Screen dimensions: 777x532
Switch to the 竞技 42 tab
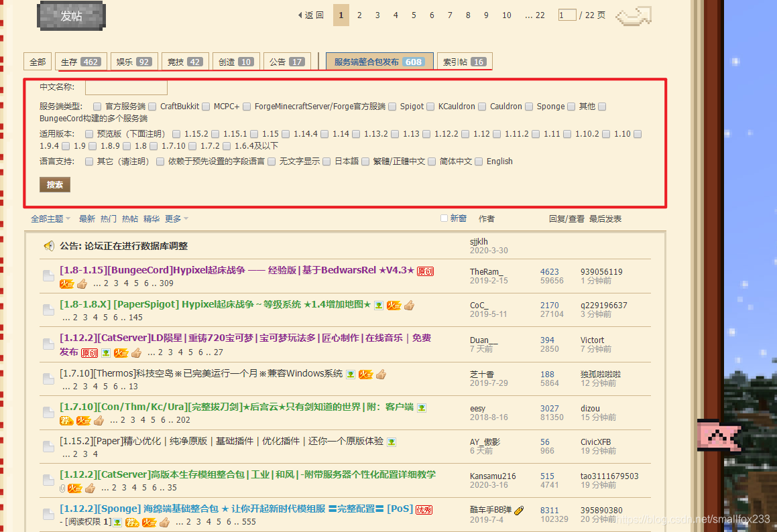point(185,62)
